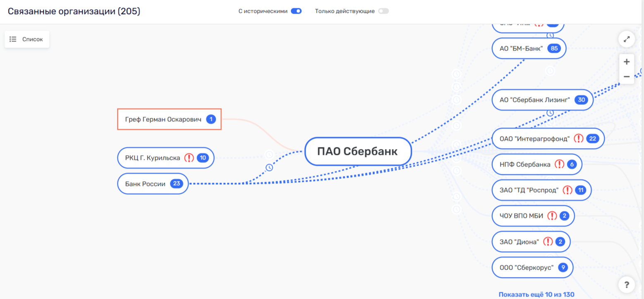Click warning icon on ЗАО "ТД "Роспрод"
This screenshot has width=644, height=299.
tap(567, 190)
